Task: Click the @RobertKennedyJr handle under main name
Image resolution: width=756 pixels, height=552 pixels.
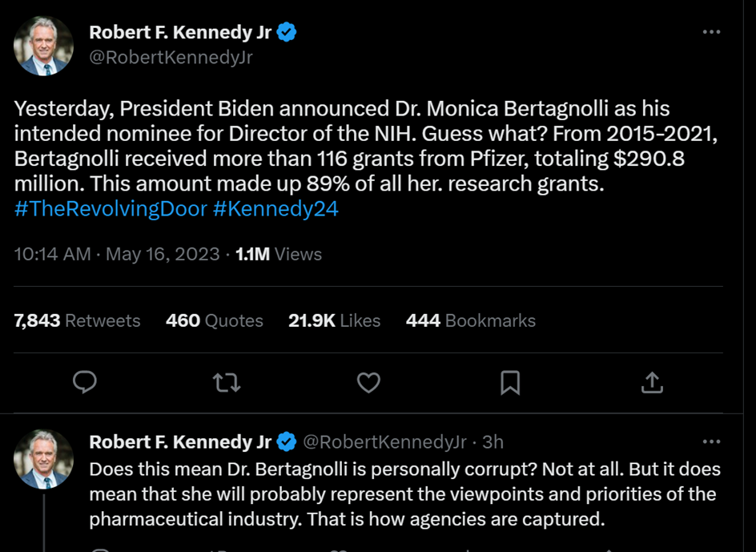Action: tap(170, 58)
